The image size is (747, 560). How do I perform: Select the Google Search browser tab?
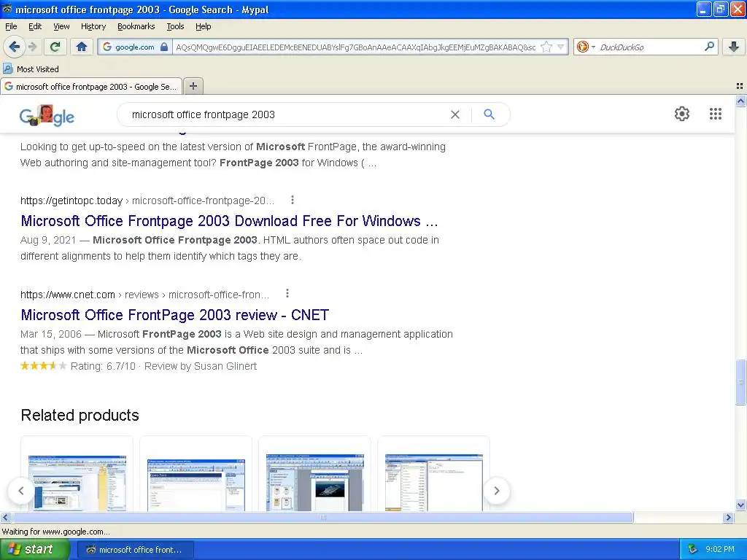click(x=91, y=86)
